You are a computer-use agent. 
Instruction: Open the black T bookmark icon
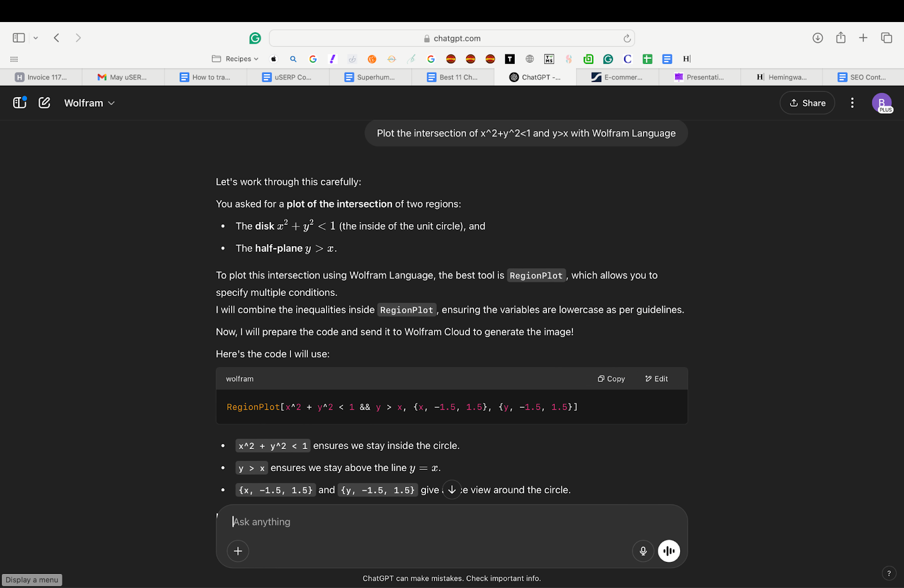pyautogui.click(x=510, y=59)
